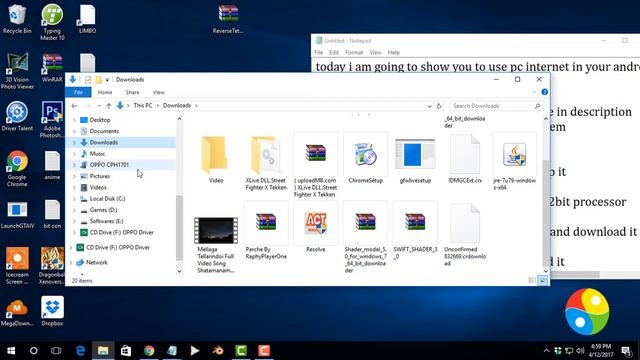Open Google Chrome desktop shortcut

click(17, 169)
